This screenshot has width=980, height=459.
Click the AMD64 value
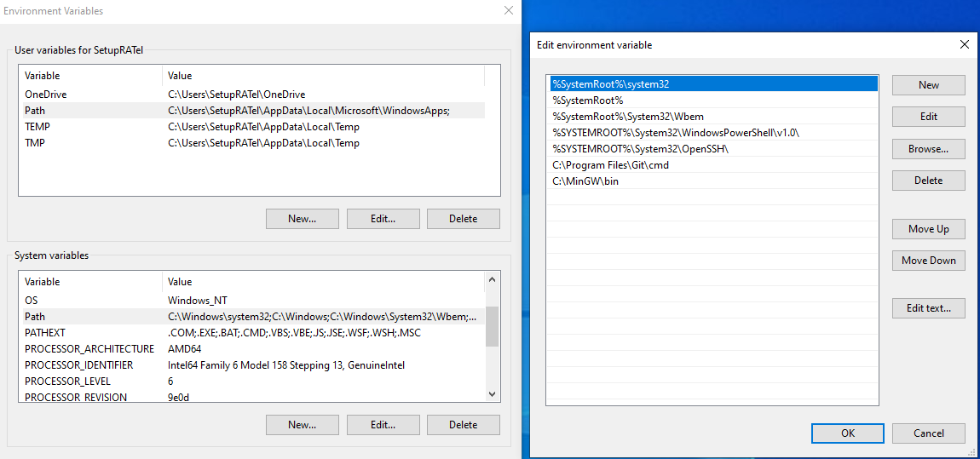click(x=185, y=349)
